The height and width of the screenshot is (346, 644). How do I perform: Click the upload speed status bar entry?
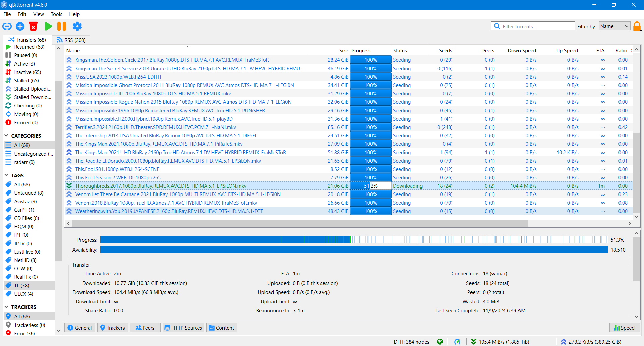pyautogui.click(x=591, y=342)
